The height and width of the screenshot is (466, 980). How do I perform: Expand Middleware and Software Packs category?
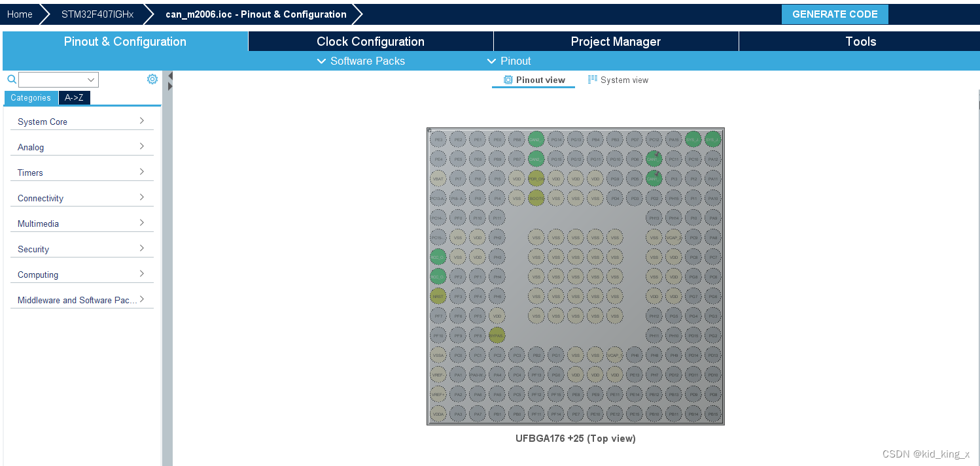click(82, 300)
